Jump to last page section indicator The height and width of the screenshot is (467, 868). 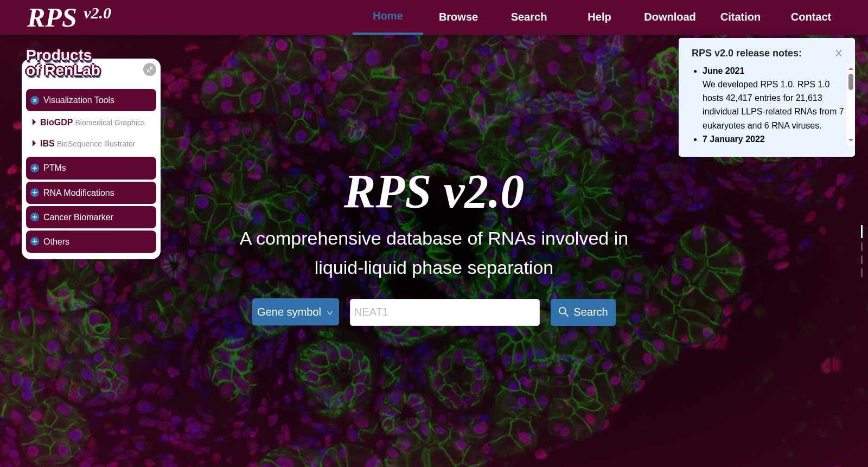tap(861, 273)
